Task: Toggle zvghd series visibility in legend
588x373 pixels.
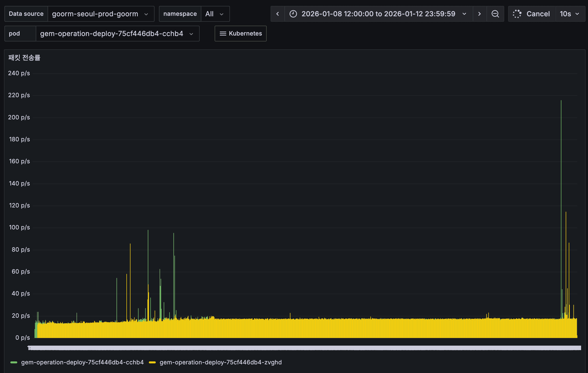Action: (x=220, y=362)
